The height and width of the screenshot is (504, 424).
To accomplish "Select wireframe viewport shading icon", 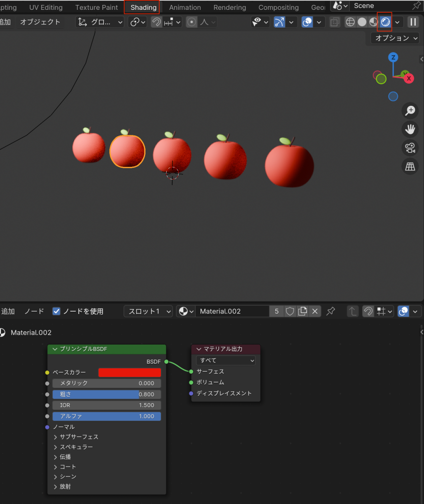I will pyautogui.click(x=350, y=22).
